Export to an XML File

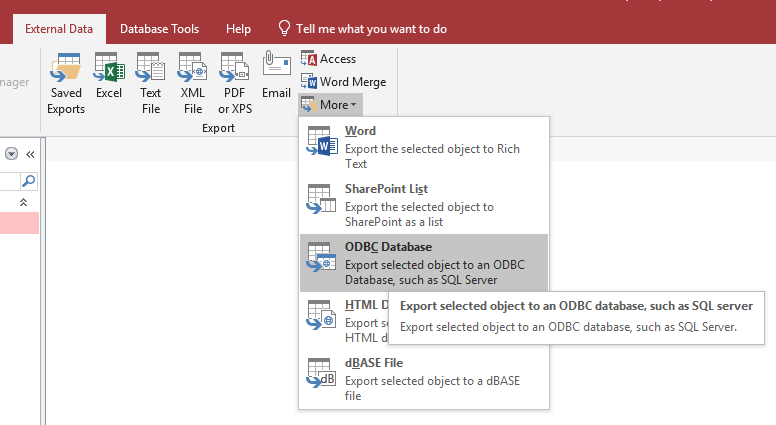tap(193, 83)
